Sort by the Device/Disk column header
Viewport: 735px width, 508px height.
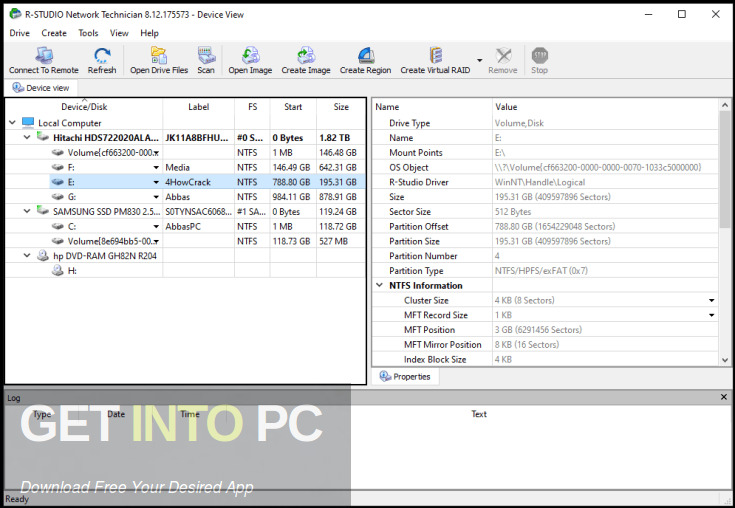coord(84,107)
